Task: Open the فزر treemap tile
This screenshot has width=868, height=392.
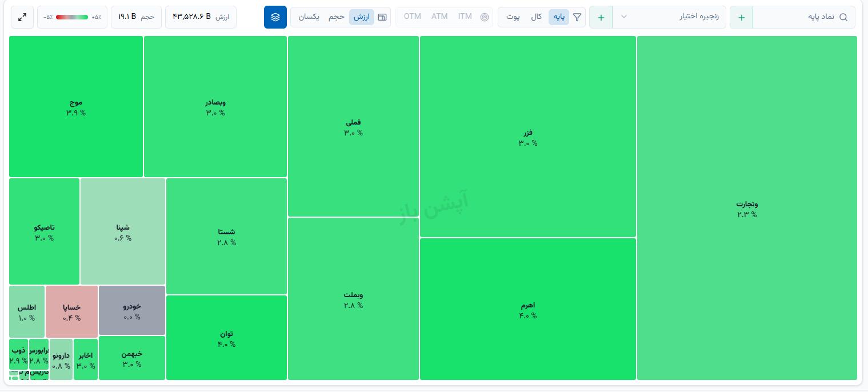Action: tap(528, 137)
